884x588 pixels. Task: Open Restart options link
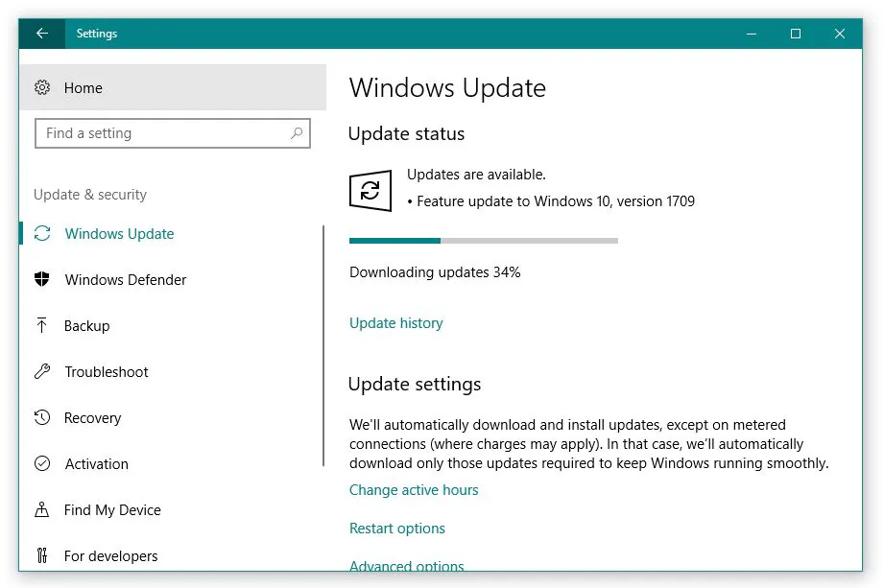coord(397,529)
